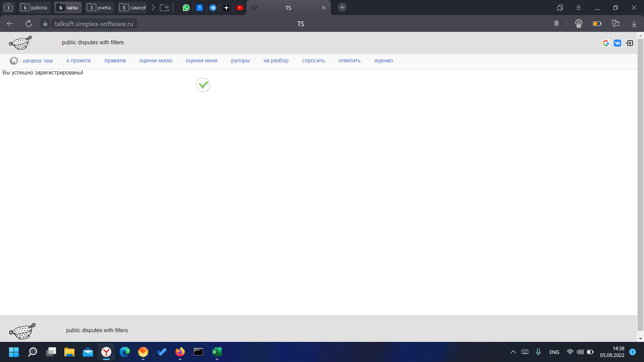Click the green checkmark icon

pyautogui.click(x=203, y=85)
